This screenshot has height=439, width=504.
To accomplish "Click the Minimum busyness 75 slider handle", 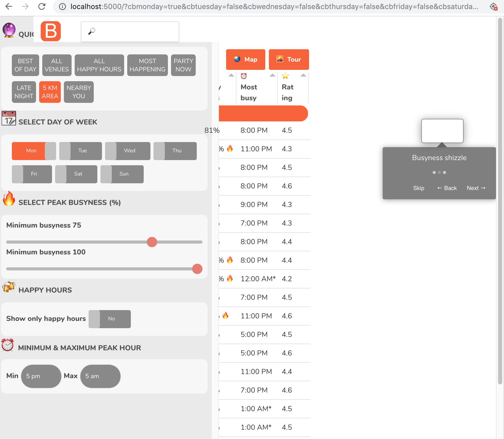I will pyautogui.click(x=152, y=242).
